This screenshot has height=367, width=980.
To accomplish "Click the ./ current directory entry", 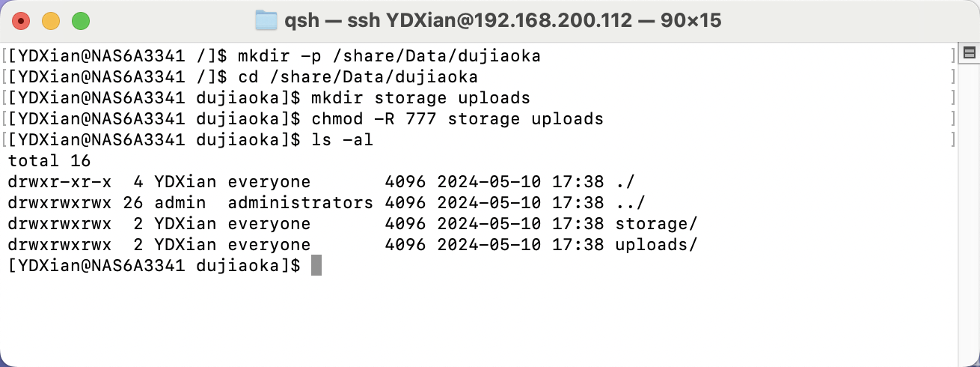I will click(x=625, y=181).
